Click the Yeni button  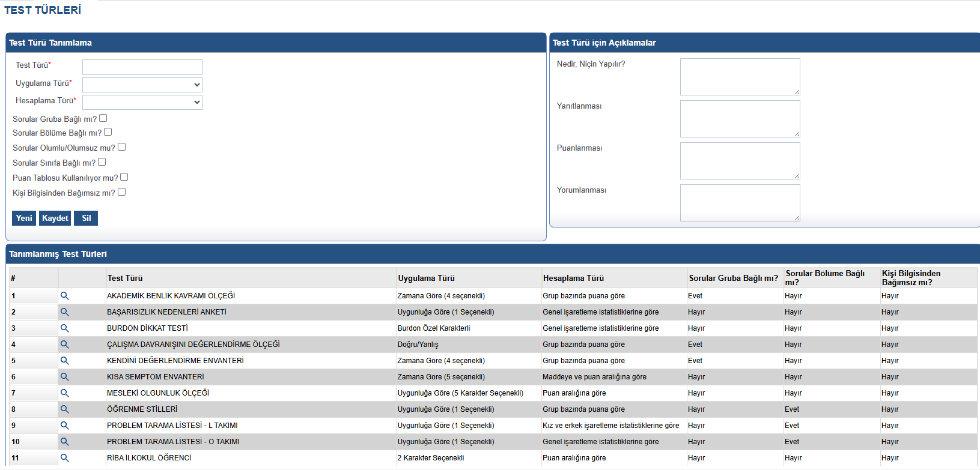[24, 218]
